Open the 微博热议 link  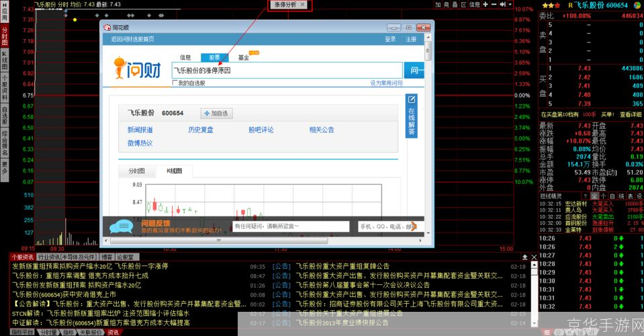[x=140, y=143]
